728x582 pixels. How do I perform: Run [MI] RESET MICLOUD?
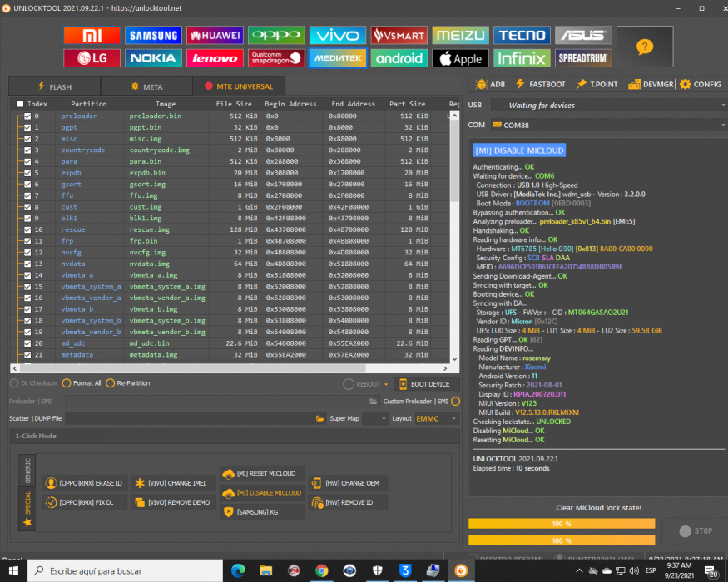[x=262, y=473]
